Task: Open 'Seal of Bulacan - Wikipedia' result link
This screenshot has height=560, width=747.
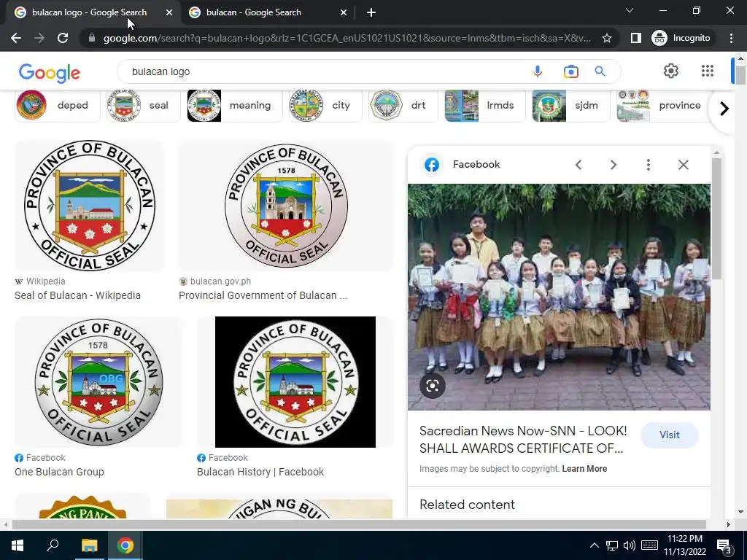Action: 77,295
